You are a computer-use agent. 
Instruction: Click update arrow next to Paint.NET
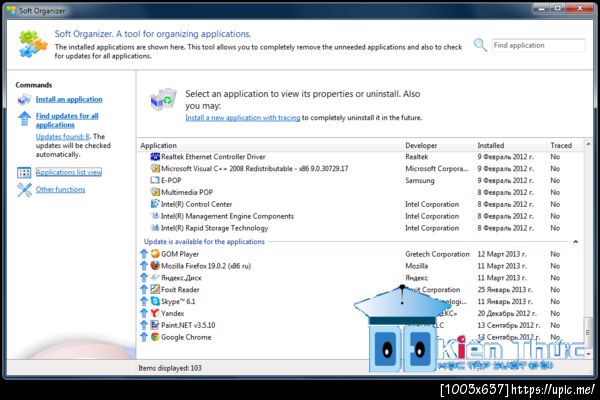click(x=144, y=325)
